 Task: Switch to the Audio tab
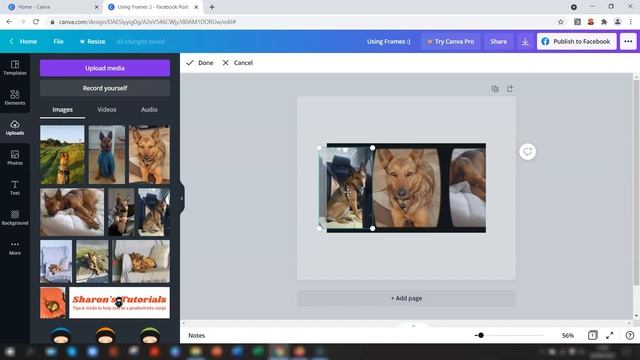149,109
